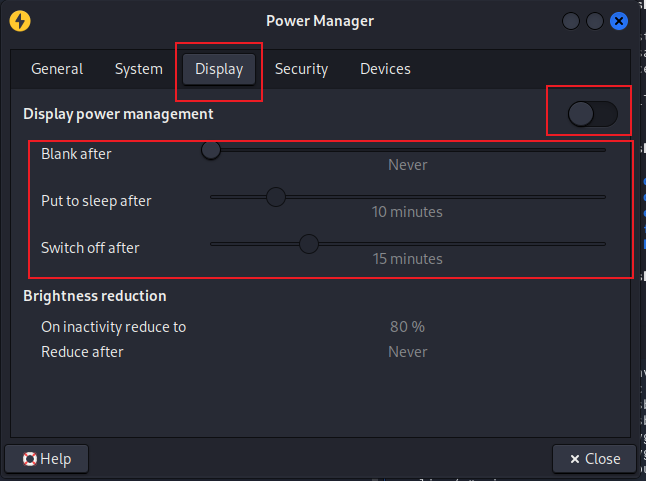This screenshot has height=481, width=646.
Task: Minimize the Power Manager window
Action: 572,20
